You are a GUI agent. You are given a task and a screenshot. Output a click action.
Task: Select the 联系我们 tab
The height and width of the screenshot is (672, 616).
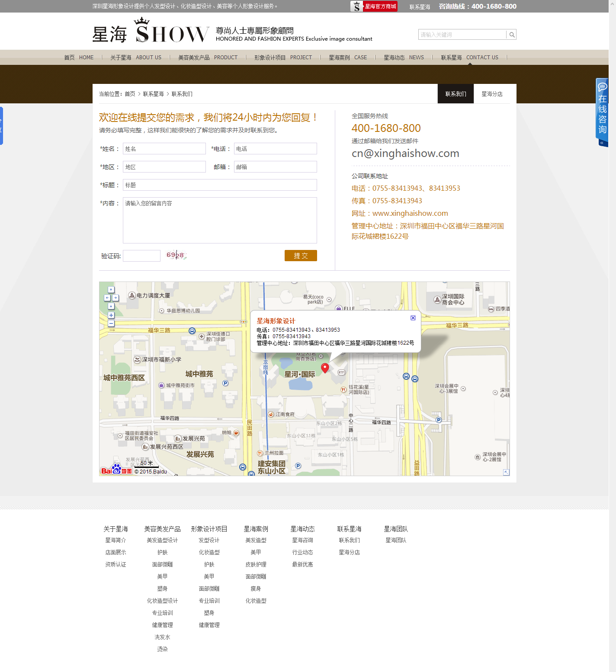456,94
